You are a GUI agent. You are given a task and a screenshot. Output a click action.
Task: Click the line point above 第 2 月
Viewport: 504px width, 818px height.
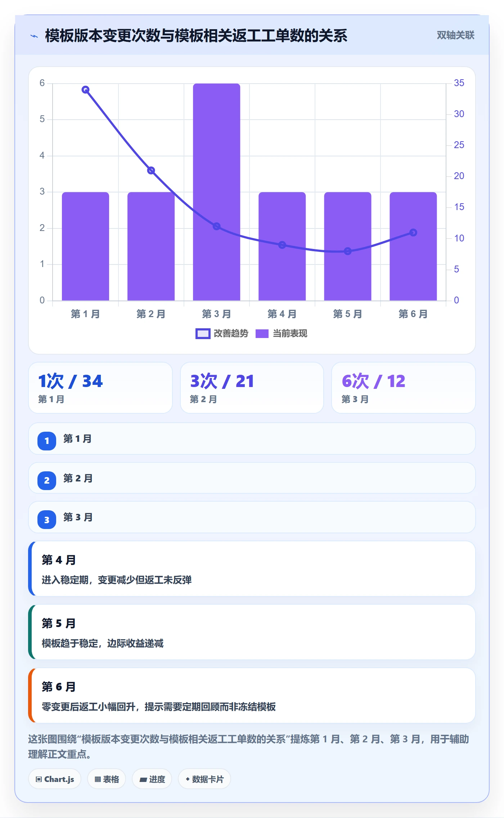pyautogui.click(x=151, y=170)
